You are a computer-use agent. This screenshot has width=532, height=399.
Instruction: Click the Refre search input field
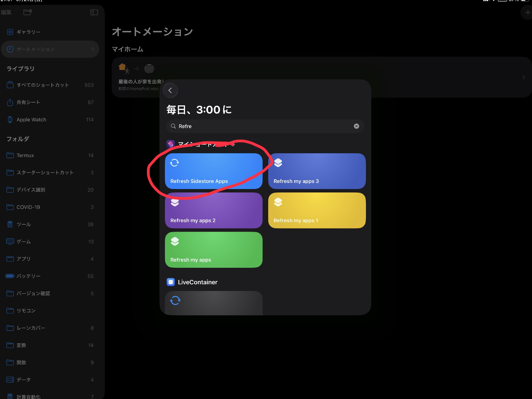[265, 126]
